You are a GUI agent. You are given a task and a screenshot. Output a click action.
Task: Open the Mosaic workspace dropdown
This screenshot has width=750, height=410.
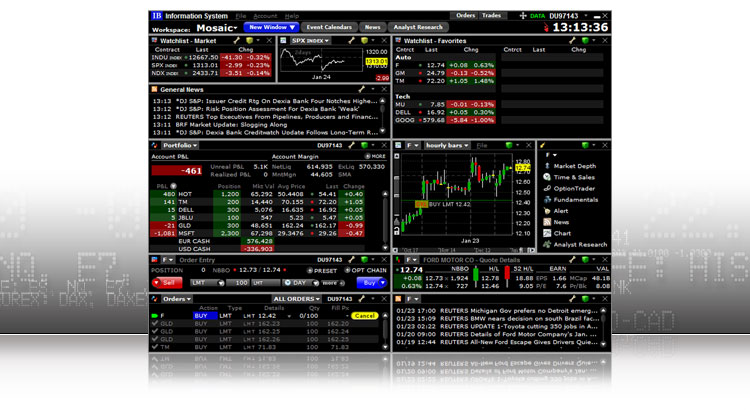pos(217,28)
